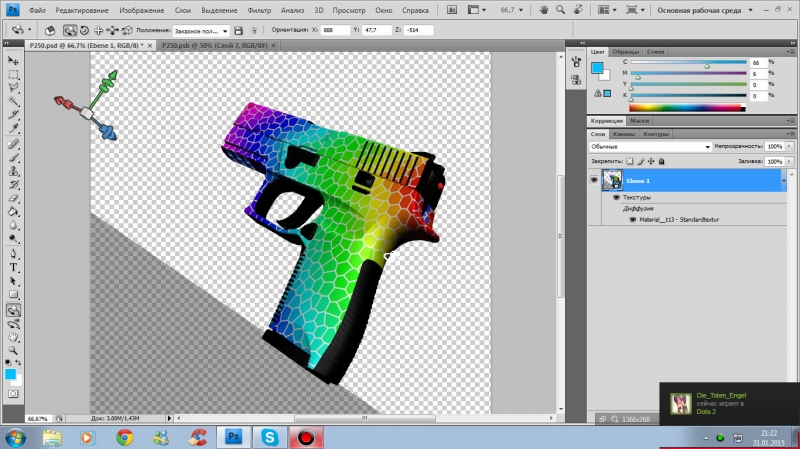Screen dimensions: 800x449
Task: Open the workspace switcher dropdown arrow
Action: point(750,10)
